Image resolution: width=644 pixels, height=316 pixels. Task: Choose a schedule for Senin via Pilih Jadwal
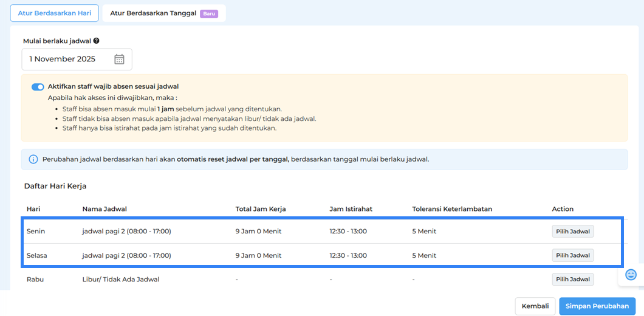click(x=572, y=231)
